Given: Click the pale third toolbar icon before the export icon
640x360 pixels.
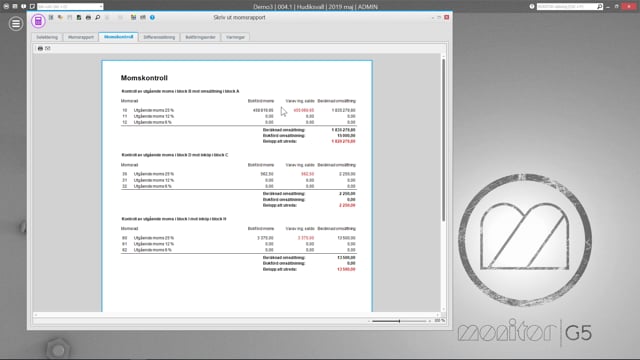Looking at the screenshot, I should click(70, 18).
